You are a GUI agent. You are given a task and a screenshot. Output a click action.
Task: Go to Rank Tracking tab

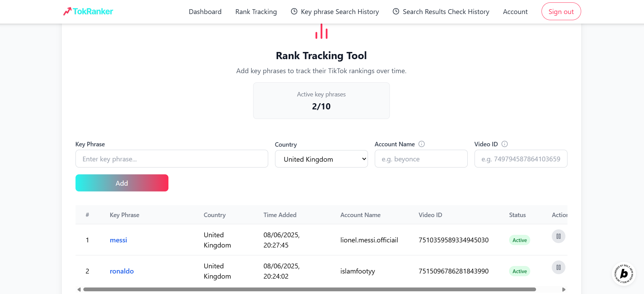(256, 12)
